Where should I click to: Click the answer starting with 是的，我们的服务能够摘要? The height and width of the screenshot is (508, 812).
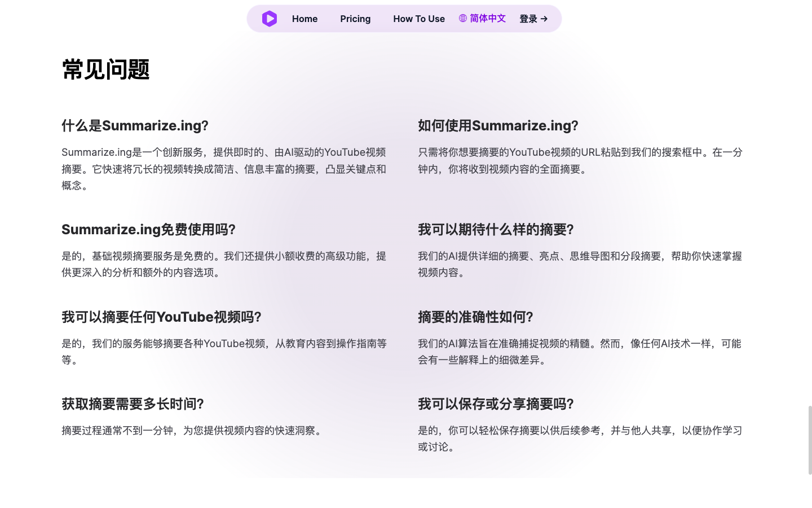224,352
